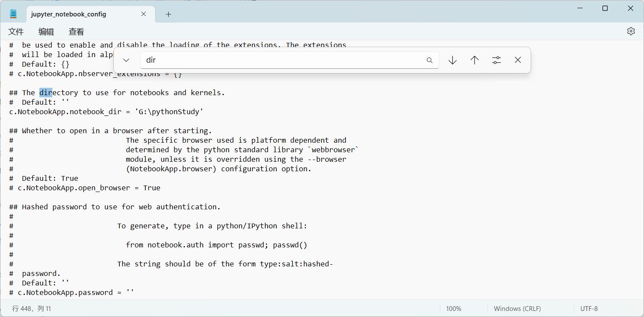Add a new tab with plus button
The height and width of the screenshot is (317, 644).
click(168, 14)
